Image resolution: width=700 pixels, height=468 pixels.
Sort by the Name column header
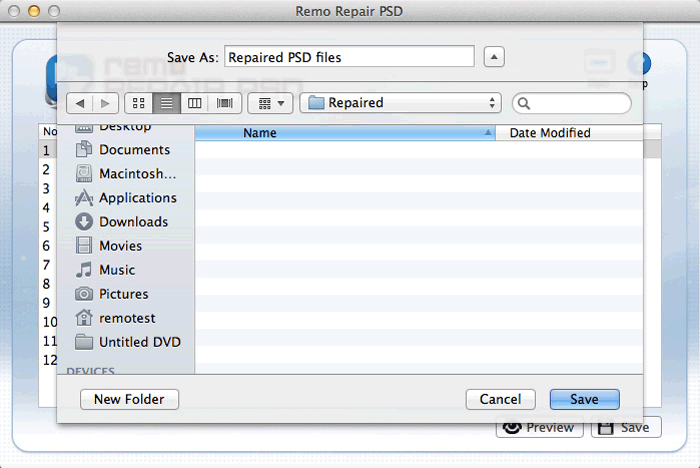[x=345, y=133]
